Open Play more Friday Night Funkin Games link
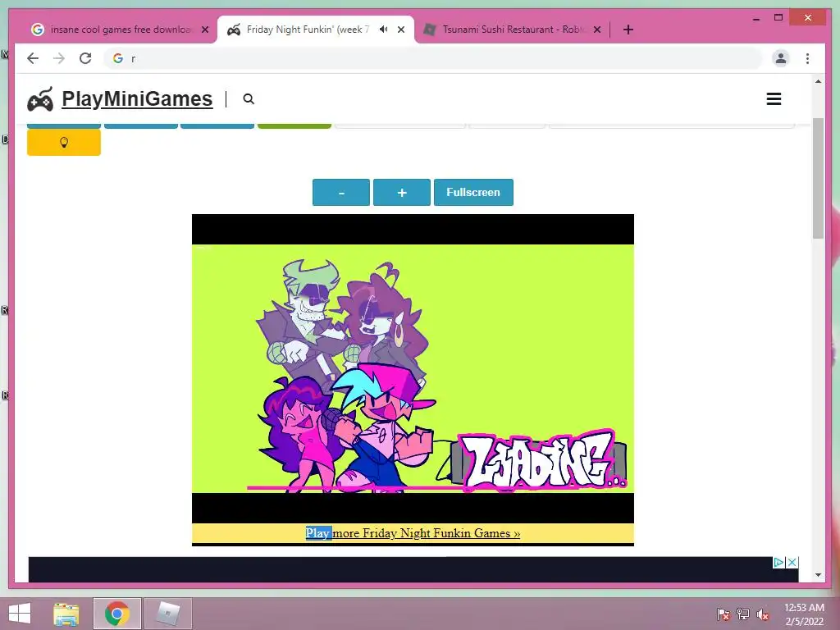Screen dimensions: 840x630 click(x=413, y=533)
